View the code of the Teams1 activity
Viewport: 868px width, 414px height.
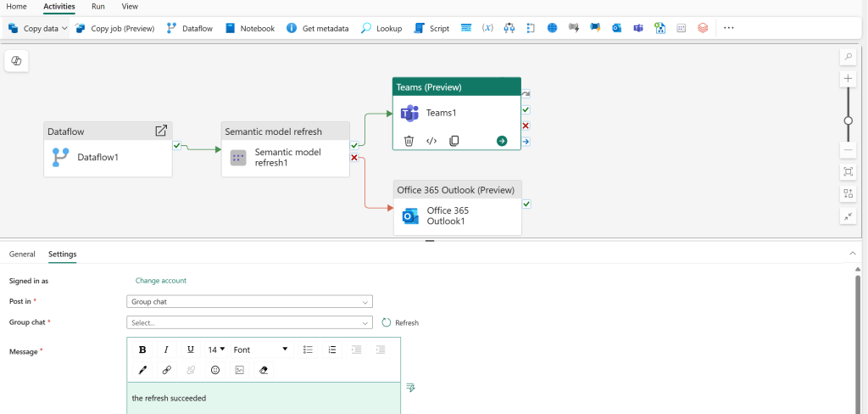431,141
